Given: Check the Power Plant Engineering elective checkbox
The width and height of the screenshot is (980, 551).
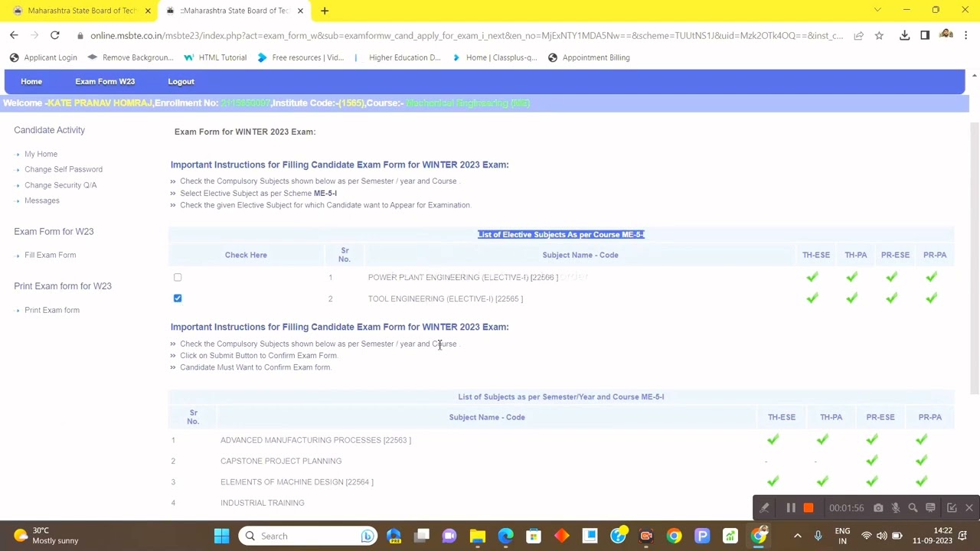Looking at the screenshot, I should (x=178, y=277).
